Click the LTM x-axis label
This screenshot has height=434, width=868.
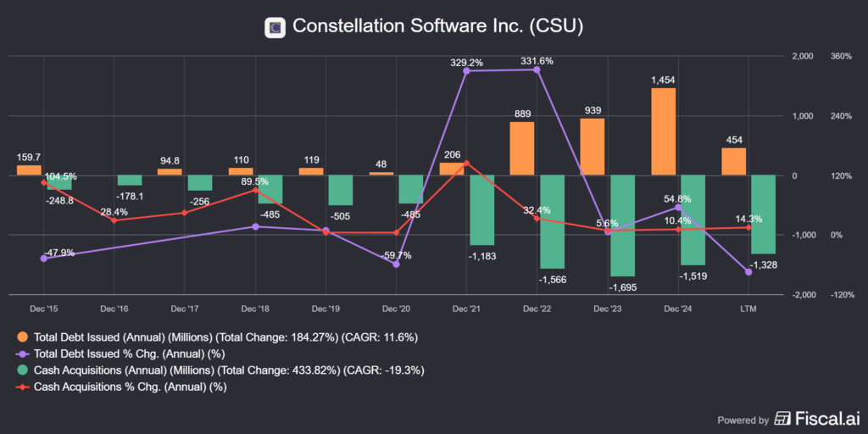click(x=747, y=310)
